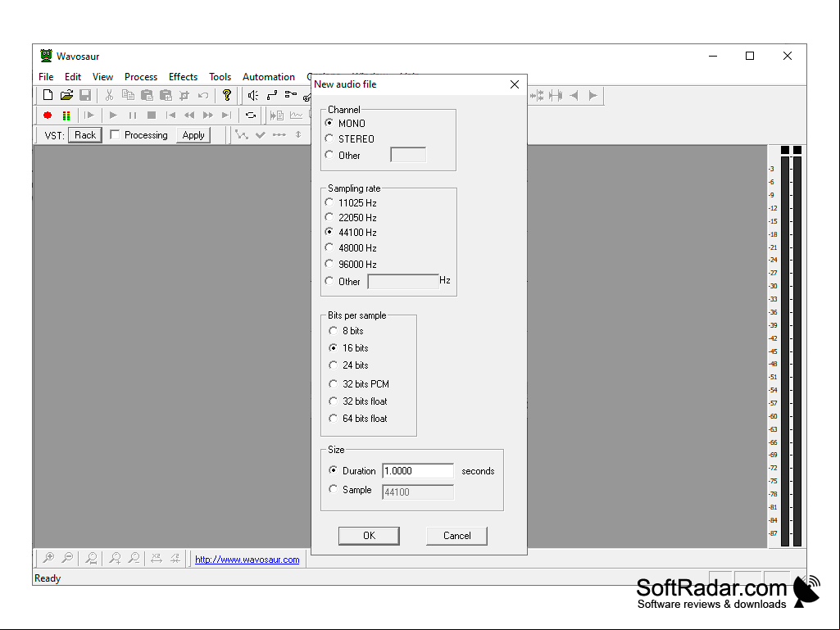Start recording with the red record button
The width and height of the screenshot is (840, 630).
point(48,116)
